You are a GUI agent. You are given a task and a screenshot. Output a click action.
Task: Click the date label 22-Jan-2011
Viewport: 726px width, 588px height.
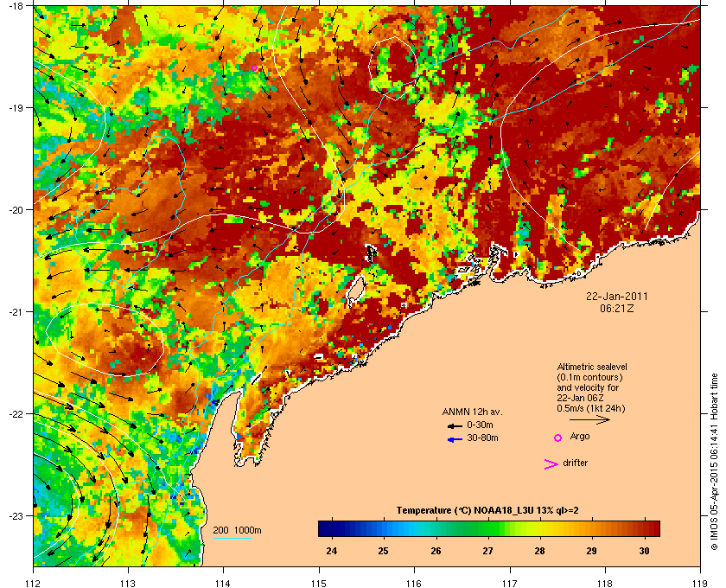pos(617,296)
